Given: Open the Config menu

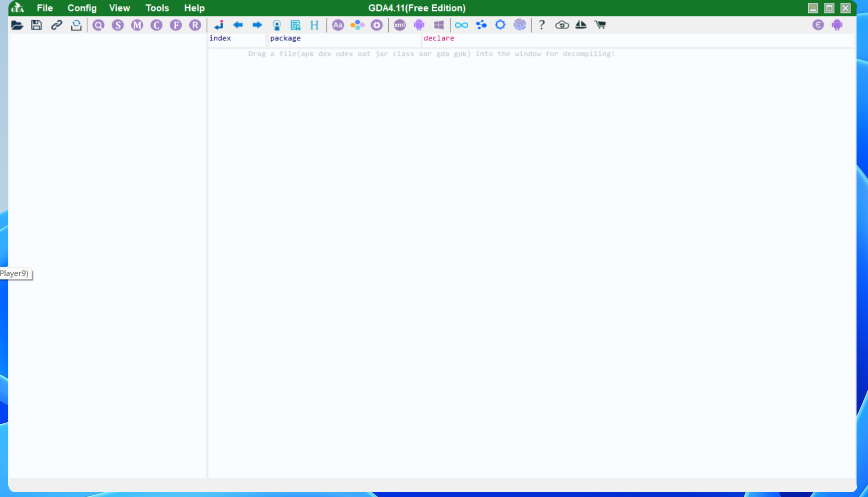Looking at the screenshot, I should click(82, 8).
